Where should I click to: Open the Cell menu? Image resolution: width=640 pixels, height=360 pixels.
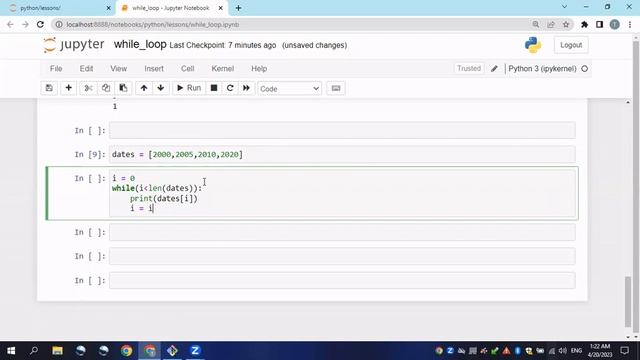point(187,69)
